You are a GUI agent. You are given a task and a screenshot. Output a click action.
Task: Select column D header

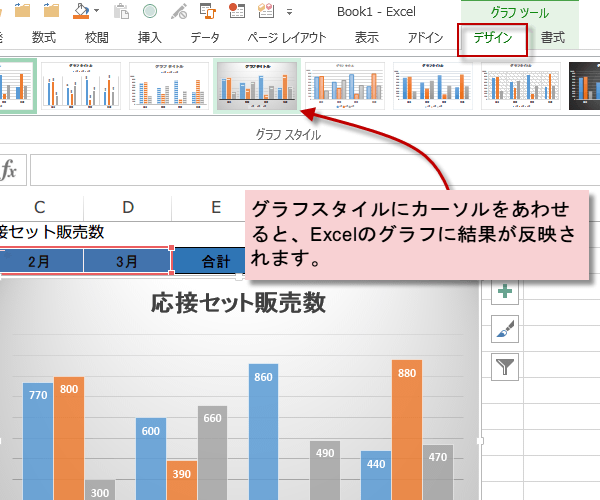click(128, 207)
